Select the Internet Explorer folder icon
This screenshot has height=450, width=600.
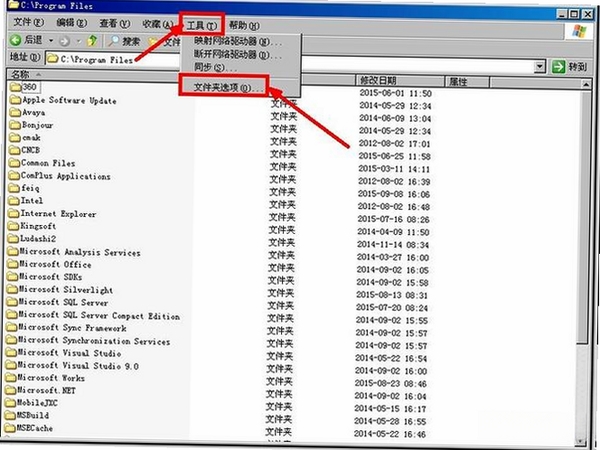coord(14,213)
